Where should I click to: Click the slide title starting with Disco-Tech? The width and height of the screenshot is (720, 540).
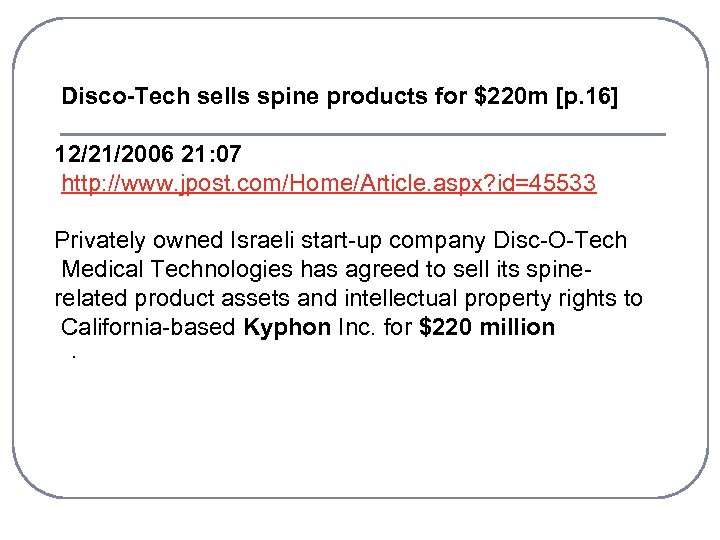point(340,97)
